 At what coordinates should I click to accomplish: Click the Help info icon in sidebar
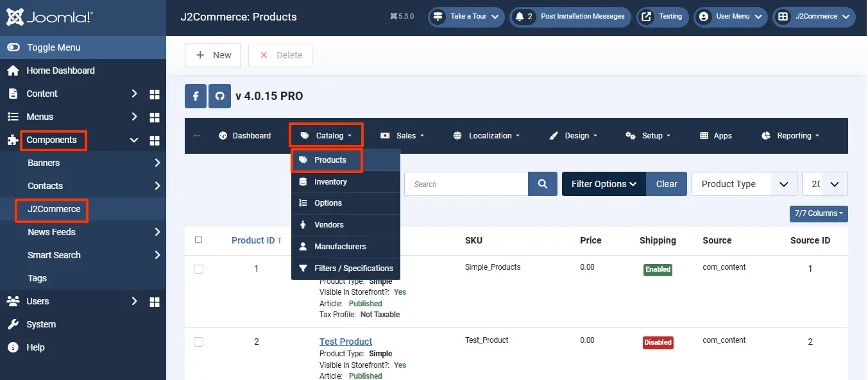click(13, 347)
